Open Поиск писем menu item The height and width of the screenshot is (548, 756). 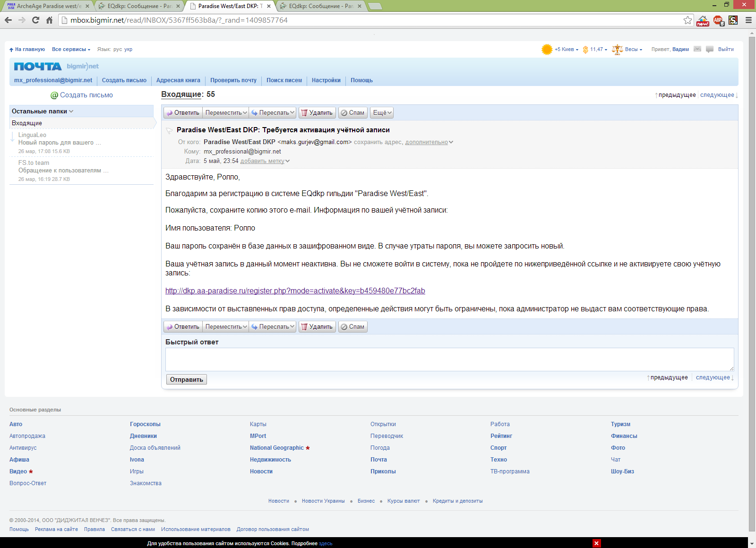pos(284,80)
